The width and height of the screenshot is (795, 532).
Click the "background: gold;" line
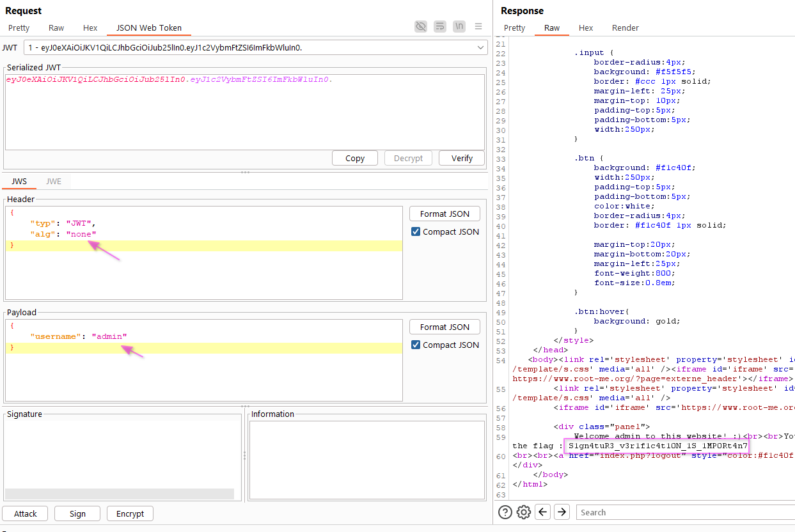(x=637, y=321)
